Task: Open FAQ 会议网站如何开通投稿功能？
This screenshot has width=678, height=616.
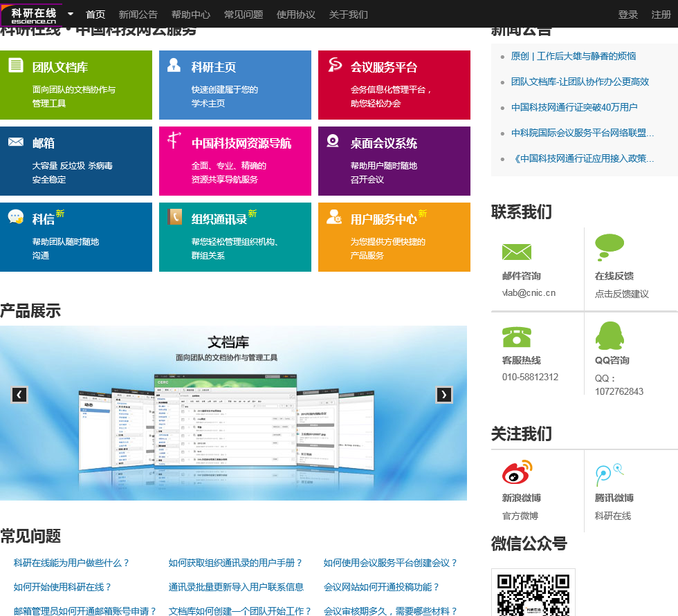Action: tap(381, 587)
